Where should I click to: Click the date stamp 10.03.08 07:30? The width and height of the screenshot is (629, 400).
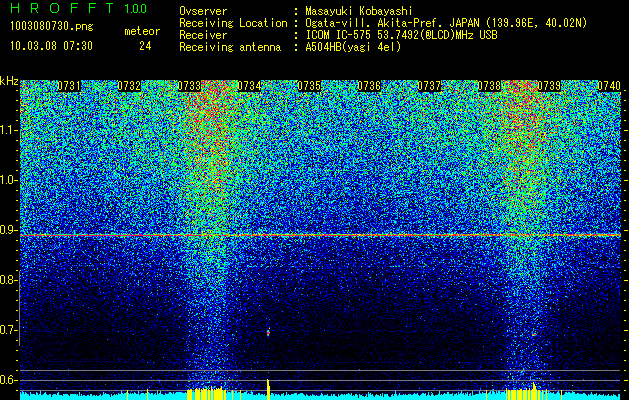pos(52,46)
